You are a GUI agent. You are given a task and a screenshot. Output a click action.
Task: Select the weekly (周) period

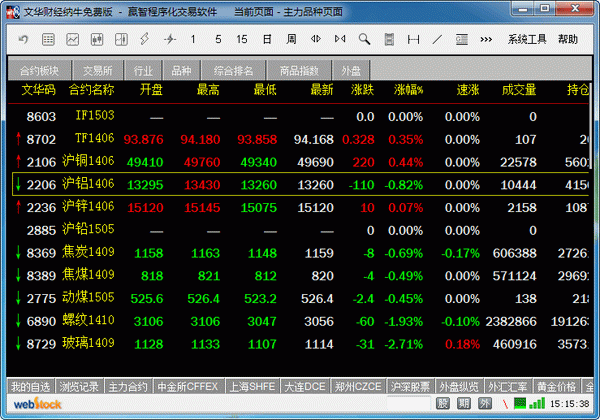tap(291, 39)
